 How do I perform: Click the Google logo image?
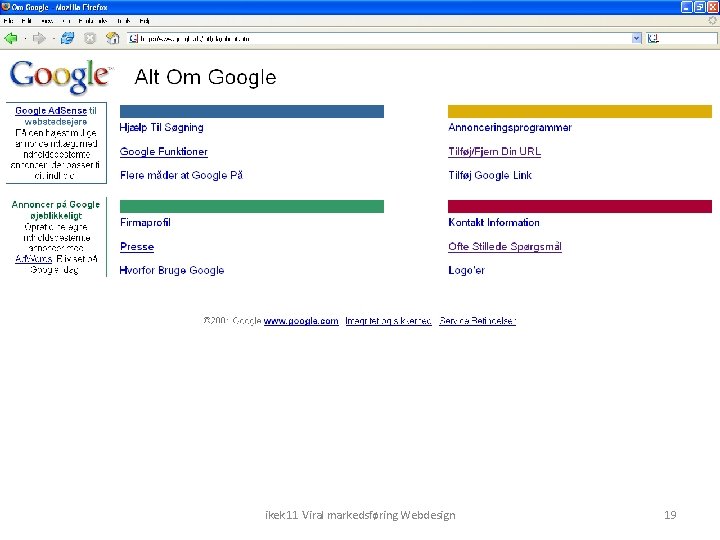60,76
